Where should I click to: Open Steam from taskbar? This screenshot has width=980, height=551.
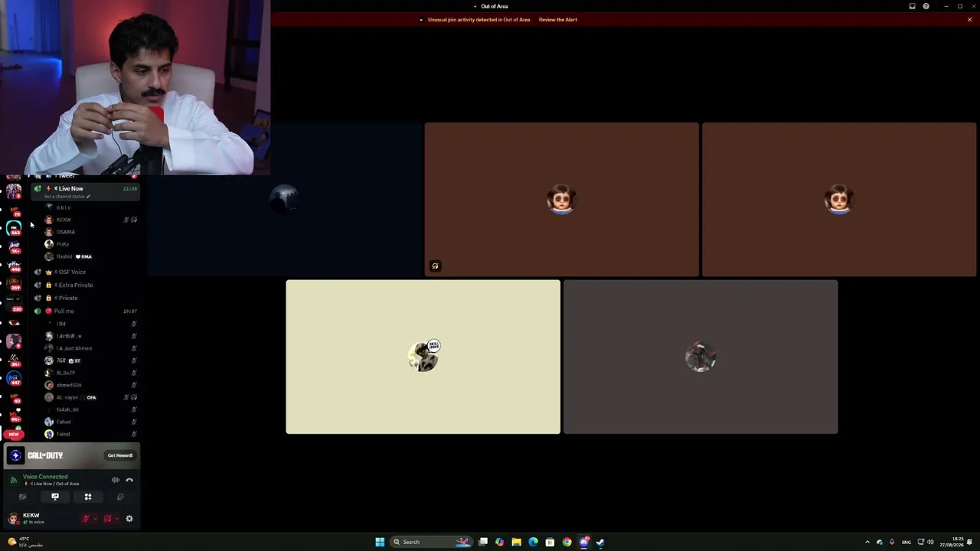(600, 542)
